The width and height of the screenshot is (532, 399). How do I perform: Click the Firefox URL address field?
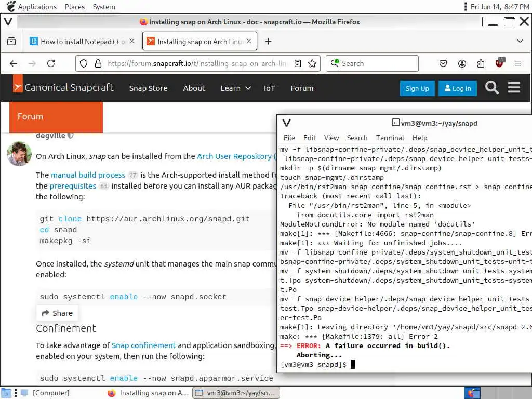click(x=197, y=63)
